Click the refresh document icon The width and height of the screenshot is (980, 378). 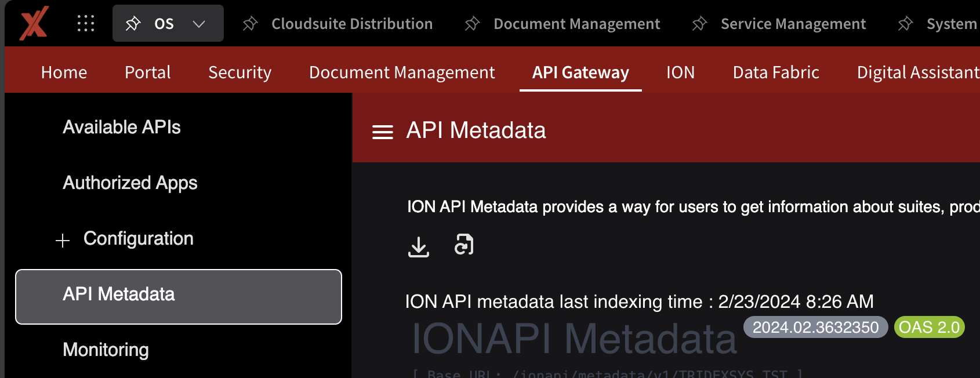tap(464, 245)
